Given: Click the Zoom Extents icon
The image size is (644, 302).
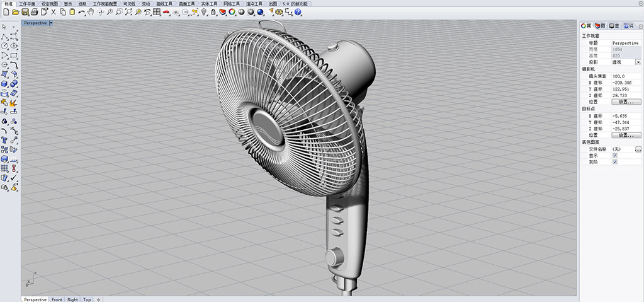Looking at the screenshot, I should pyautogui.click(x=128, y=12).
